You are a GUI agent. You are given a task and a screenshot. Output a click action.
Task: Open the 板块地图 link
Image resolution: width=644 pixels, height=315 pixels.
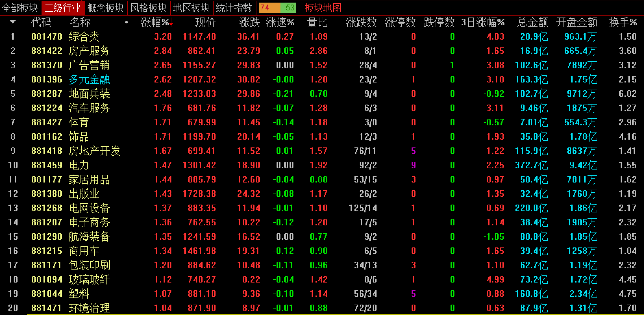[323, 8]
